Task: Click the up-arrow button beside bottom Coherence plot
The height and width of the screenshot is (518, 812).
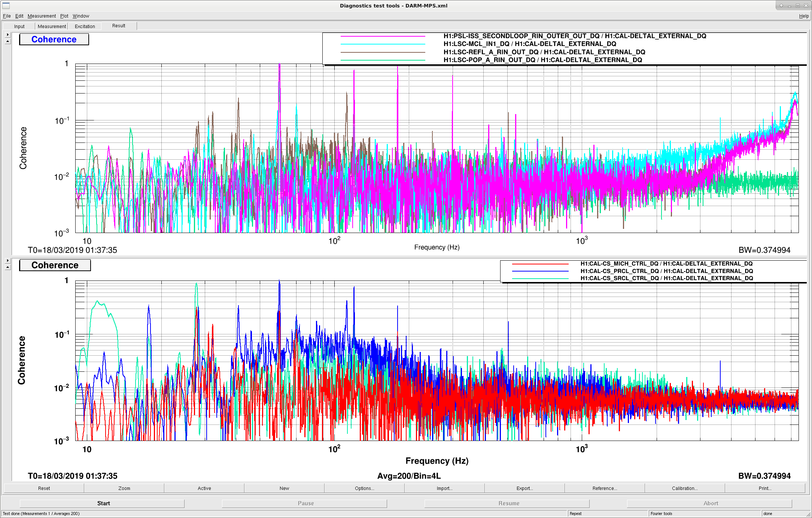Action: (8, 267)
